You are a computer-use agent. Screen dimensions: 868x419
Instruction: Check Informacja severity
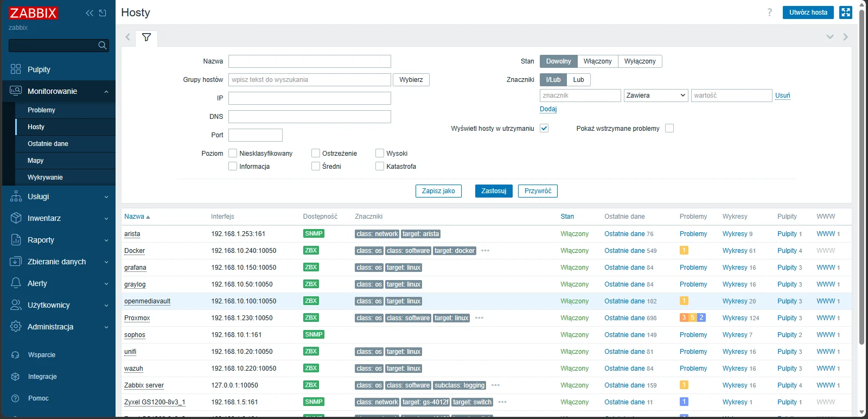[x=233, y=166]
